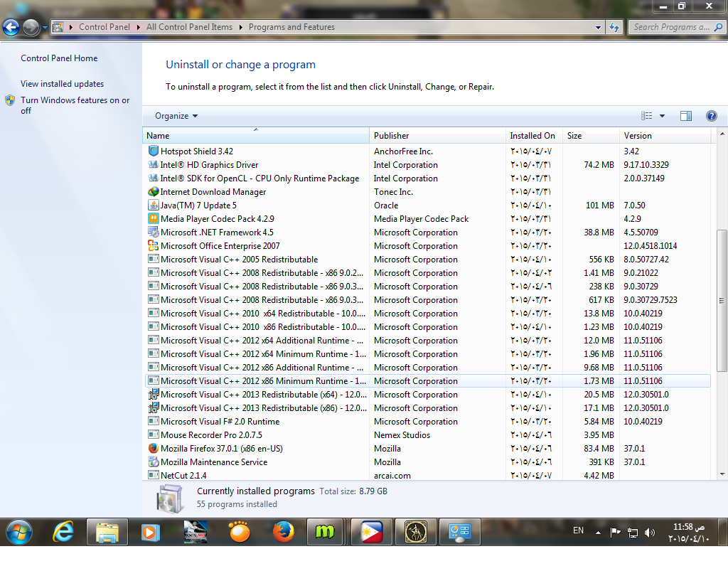Click the scroll up arrow of programs list
Viewport: 728px width, 576px height.
722,134
